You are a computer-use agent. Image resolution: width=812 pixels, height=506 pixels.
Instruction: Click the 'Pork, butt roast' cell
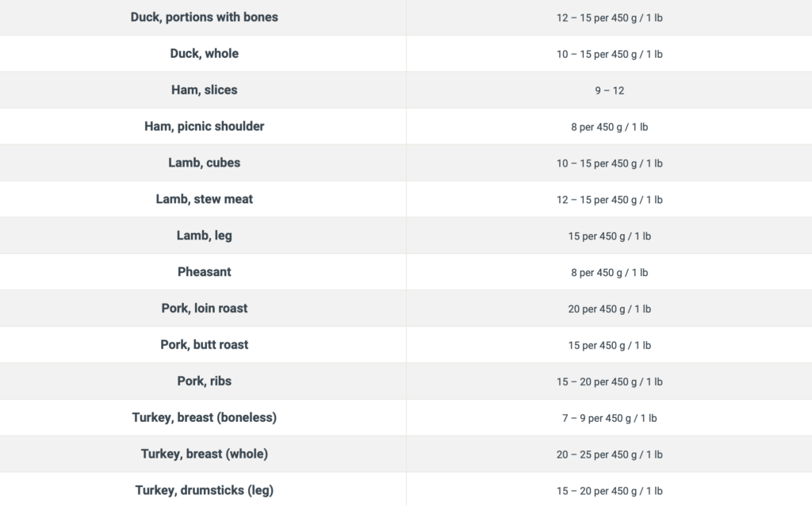[x=204, y=344]
